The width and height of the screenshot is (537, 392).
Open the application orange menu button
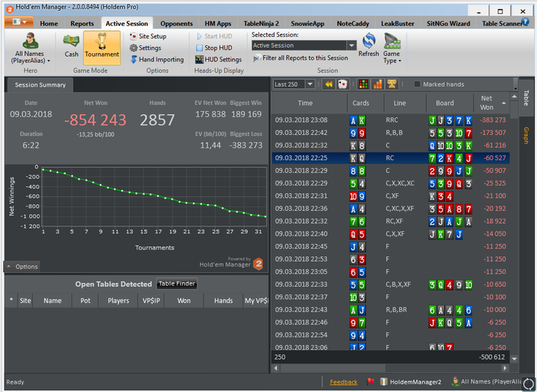click(x=19, y=22)
